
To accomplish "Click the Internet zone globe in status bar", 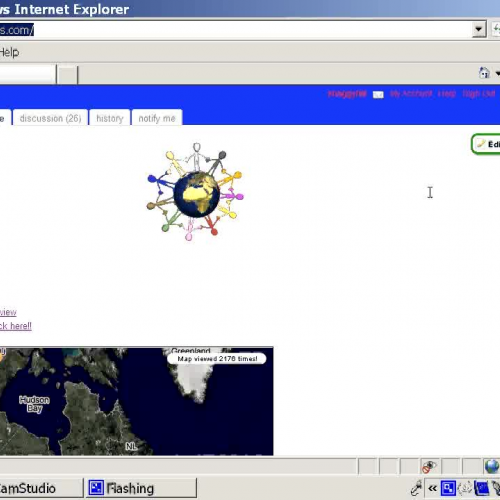I will 492,466.
